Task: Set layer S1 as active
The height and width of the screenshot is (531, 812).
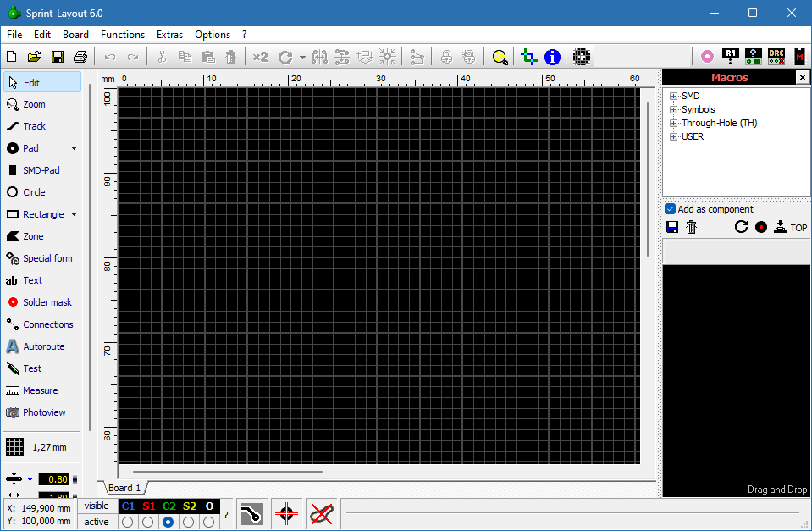Action: coord(147,522)
